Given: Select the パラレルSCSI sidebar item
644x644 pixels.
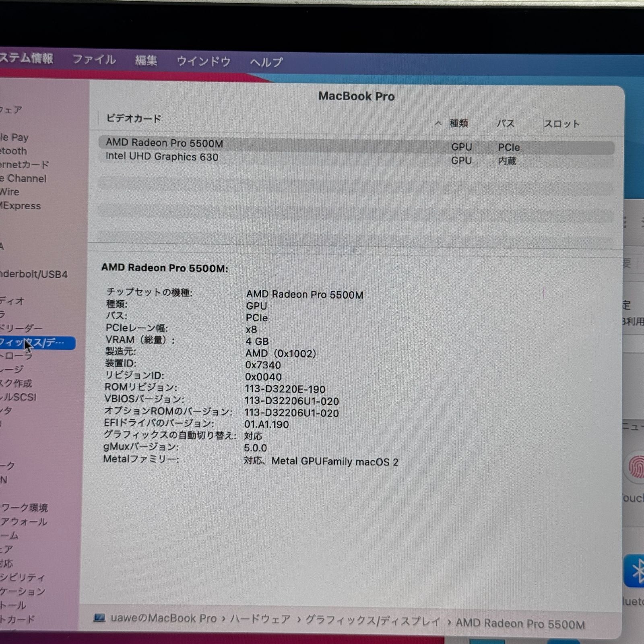Looking at the screenshot, I should [19, 397].
